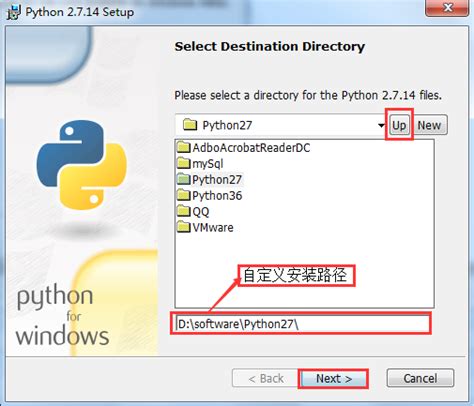The image size is (474, 406).
Task: Click the VMware folder icon
Action: click(184, 227)
